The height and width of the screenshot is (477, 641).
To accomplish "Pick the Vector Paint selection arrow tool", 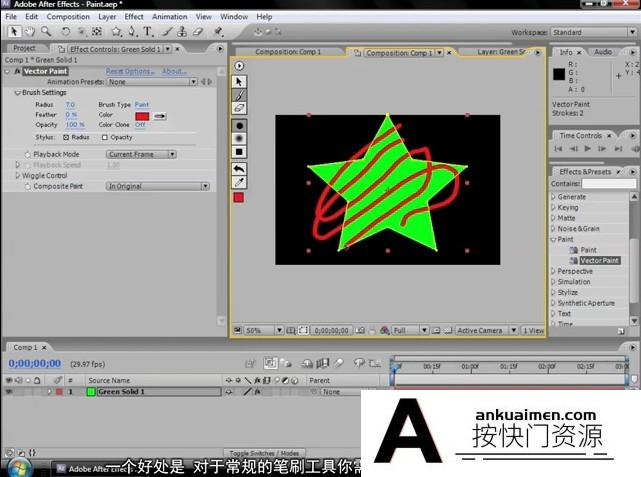I will click(x=239, y=82).
